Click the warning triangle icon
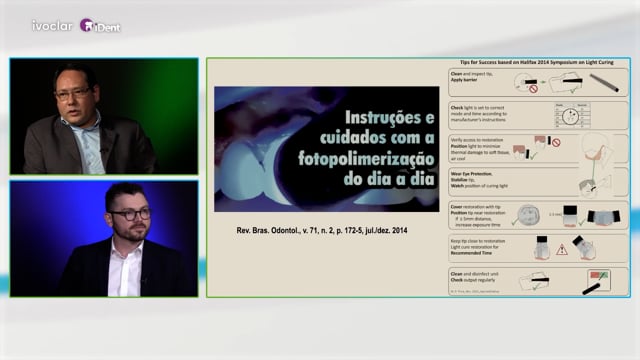The image size is (640, 360). tap(562, 249)
